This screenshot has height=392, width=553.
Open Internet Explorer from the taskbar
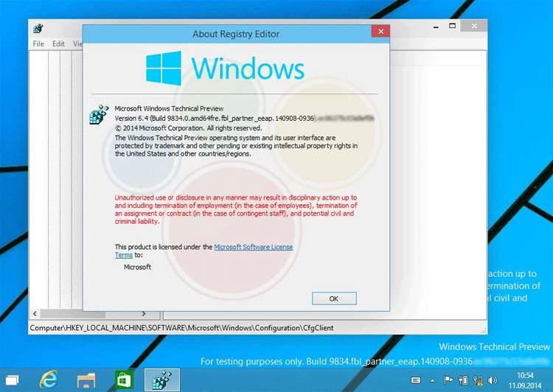pos(50,379)
